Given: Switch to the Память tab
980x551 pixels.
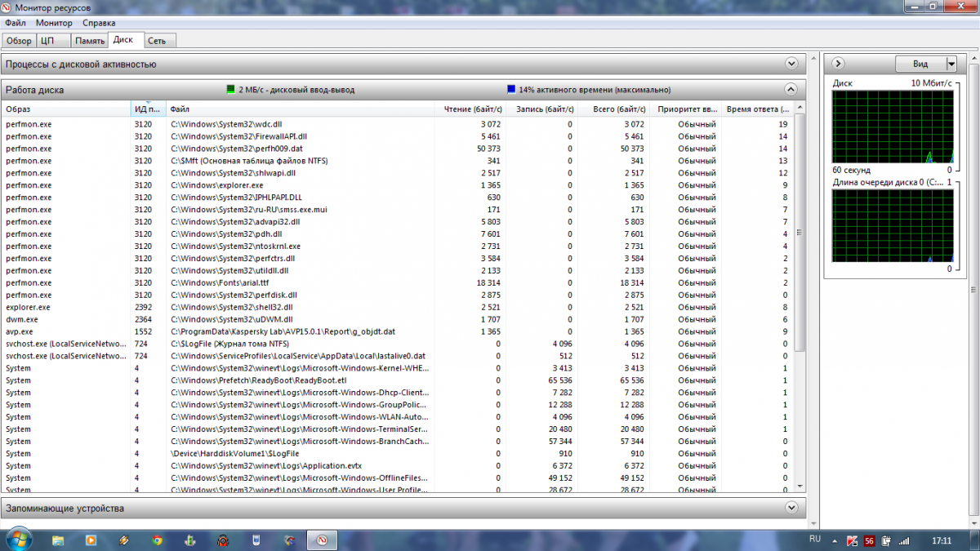Looking at the screenshot, I should 90,41.
